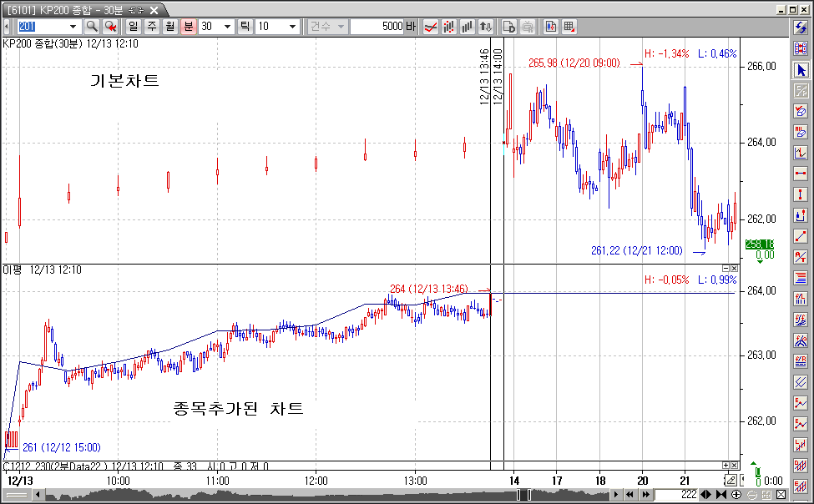Click the monthly (월) period button
Screen dimensions: 814x504
click(170, 27)
